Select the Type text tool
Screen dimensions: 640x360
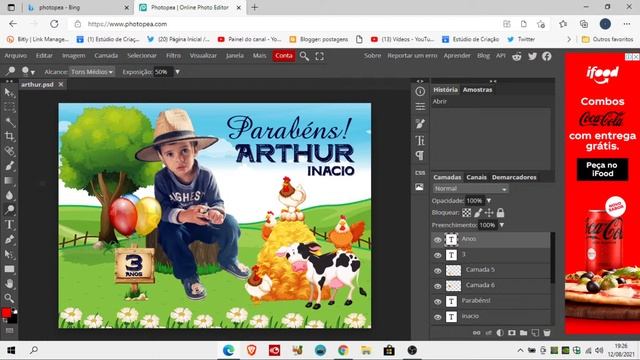pyautogui.click(x=9, y=224)
